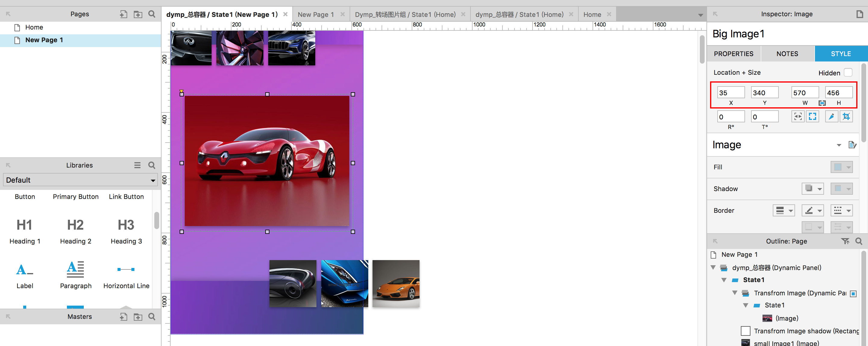Click the fit-to-size corners icon

(x=813, y=117)
